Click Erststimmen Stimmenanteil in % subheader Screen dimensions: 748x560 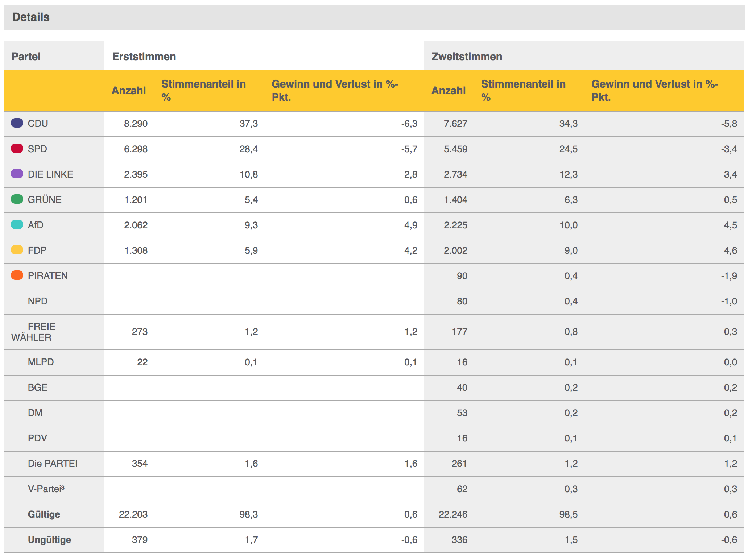[x=204, y=91]
